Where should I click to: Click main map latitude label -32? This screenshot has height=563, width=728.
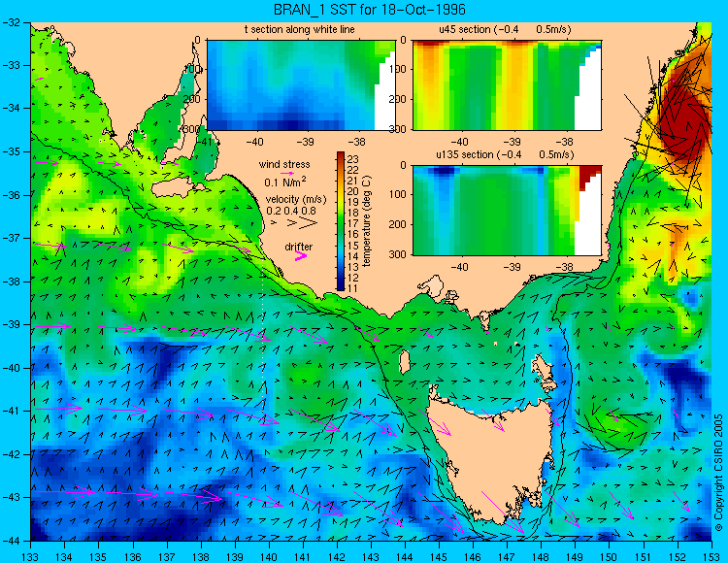click(x=11, y=22)
